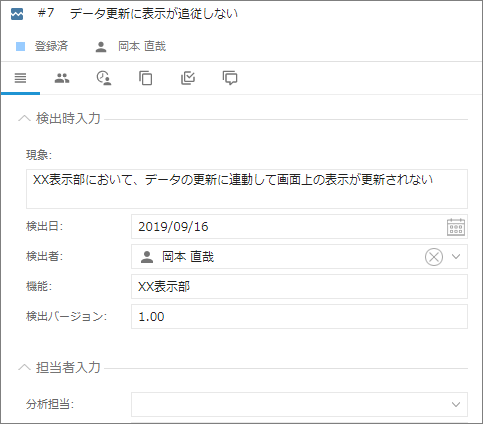Open calendar picker for 検出日

coord(456,227)
